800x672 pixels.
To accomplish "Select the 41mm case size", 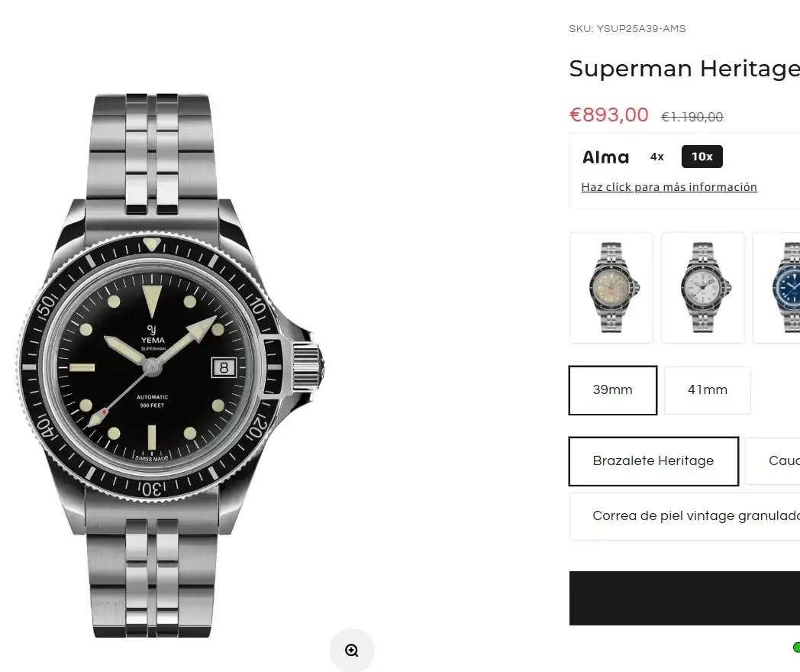I will [707, 390].
